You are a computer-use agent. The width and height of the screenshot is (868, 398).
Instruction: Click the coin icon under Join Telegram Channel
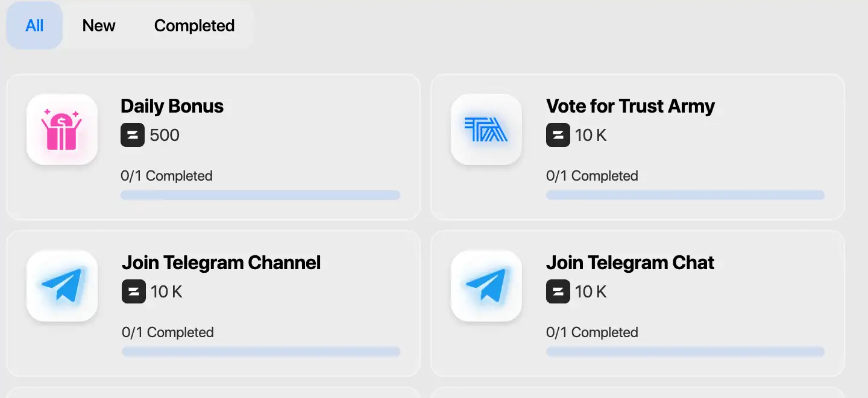click(134, 291)
